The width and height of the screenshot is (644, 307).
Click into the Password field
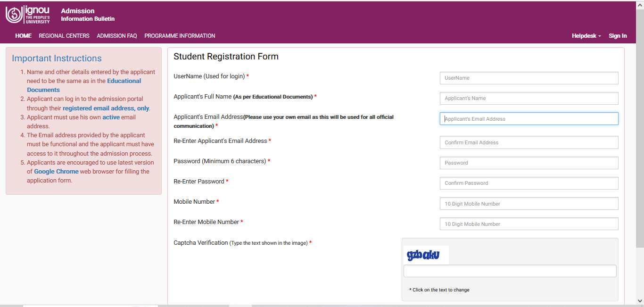coord(528,163)
